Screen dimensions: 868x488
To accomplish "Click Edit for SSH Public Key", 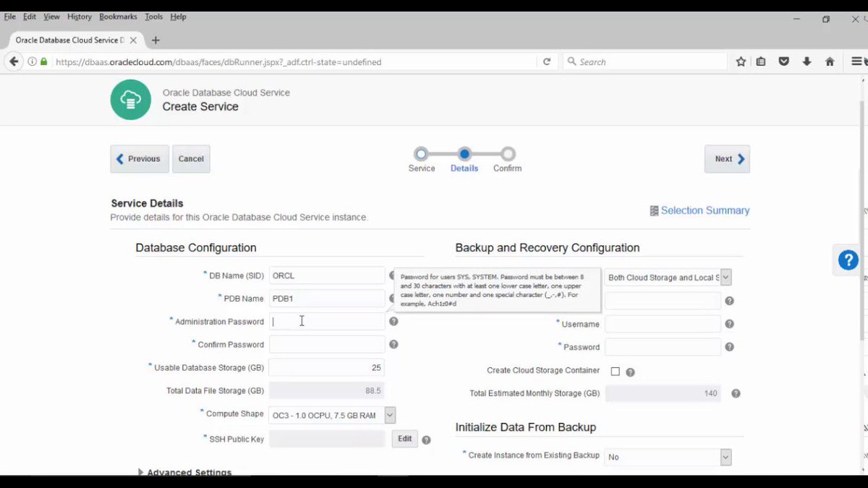I will click(405, 439).
